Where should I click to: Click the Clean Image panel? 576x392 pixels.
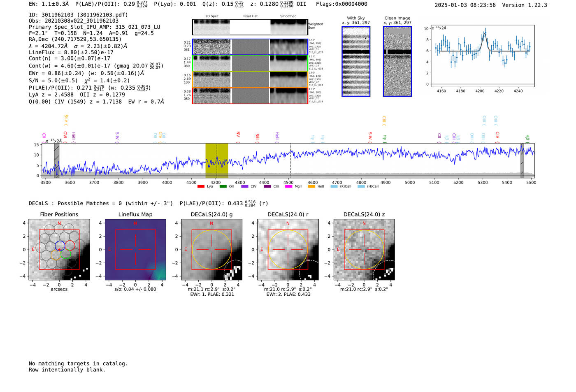(397, 61)
